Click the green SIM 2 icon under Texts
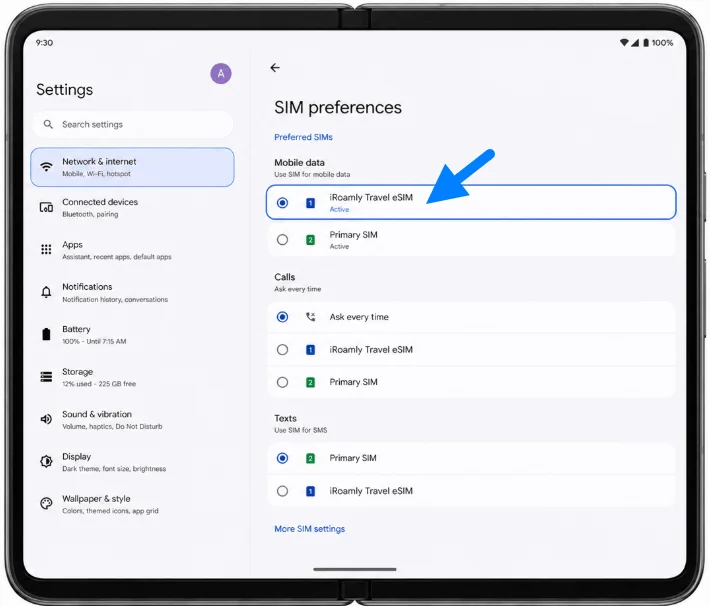The image size is (710, 606). (310, 458)
